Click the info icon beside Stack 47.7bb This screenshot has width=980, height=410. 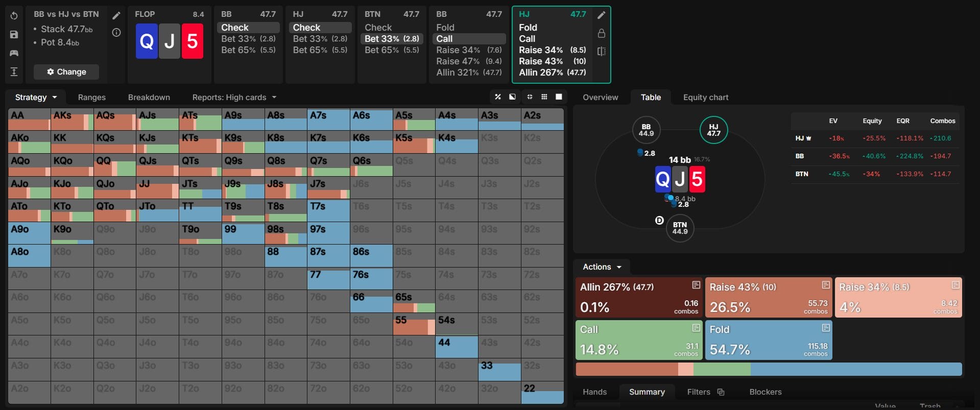tap(116, 33)
